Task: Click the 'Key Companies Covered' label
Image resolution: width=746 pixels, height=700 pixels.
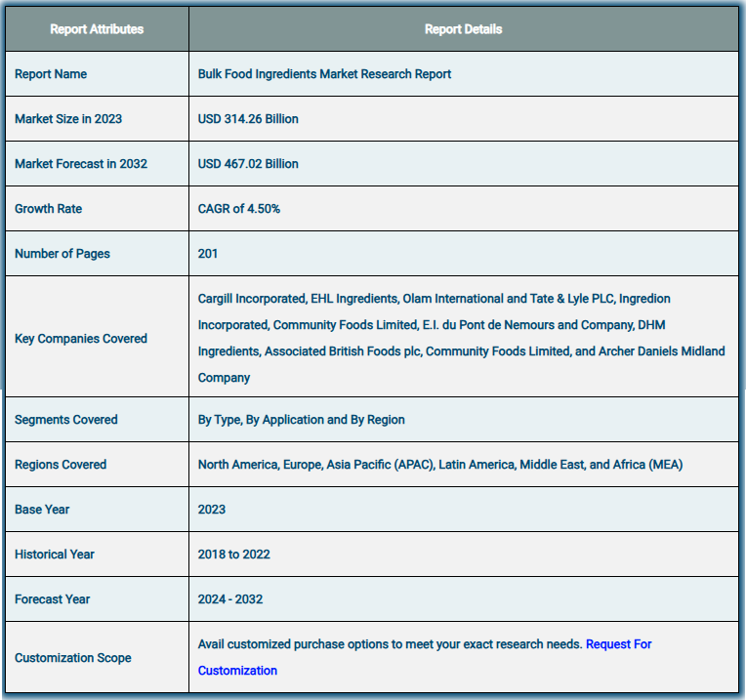Action: pos(81,339)
